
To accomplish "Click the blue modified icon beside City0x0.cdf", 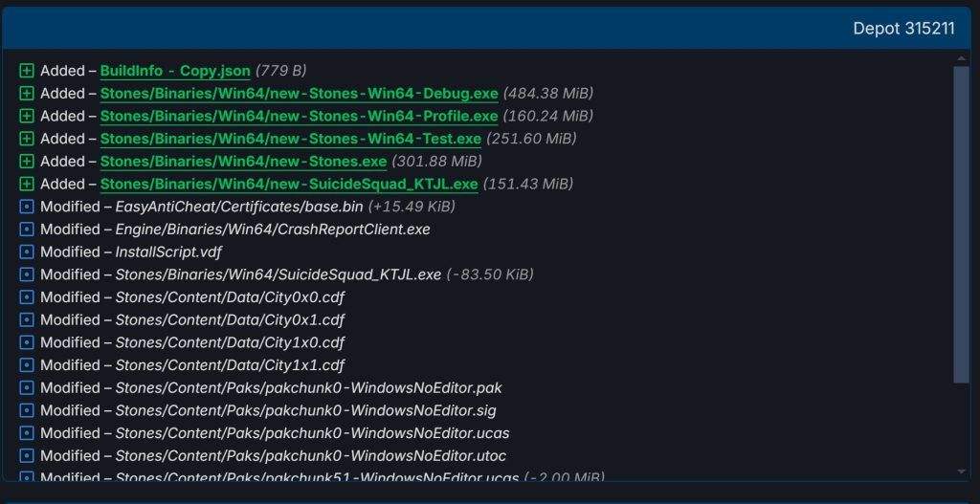I will (x=27, y=297).
